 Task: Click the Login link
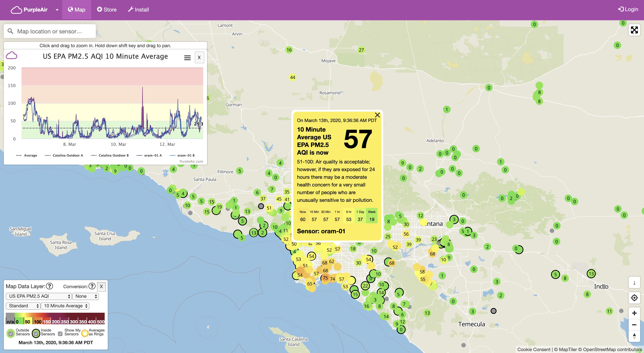628,9
